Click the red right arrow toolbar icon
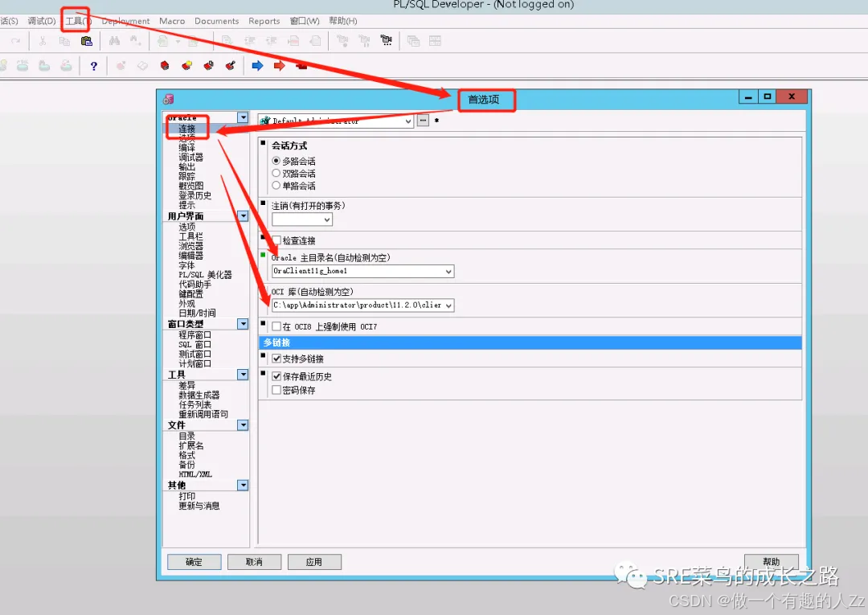This screenshot has width=868, height=615. [280, 66]
